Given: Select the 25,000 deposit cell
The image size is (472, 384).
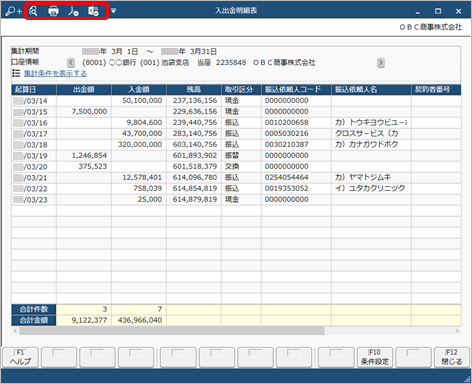Looking at the screenshot, I should [139, 200].
